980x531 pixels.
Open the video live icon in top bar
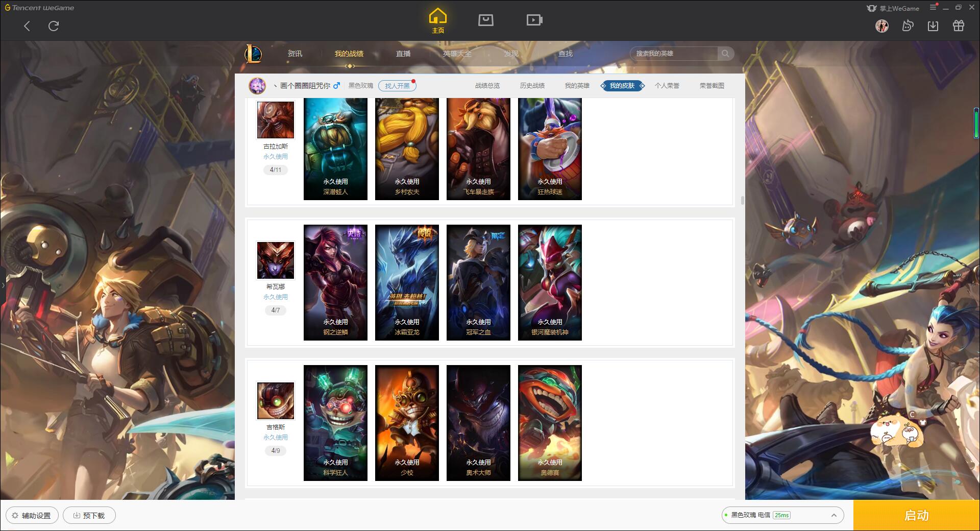point(534,20)
